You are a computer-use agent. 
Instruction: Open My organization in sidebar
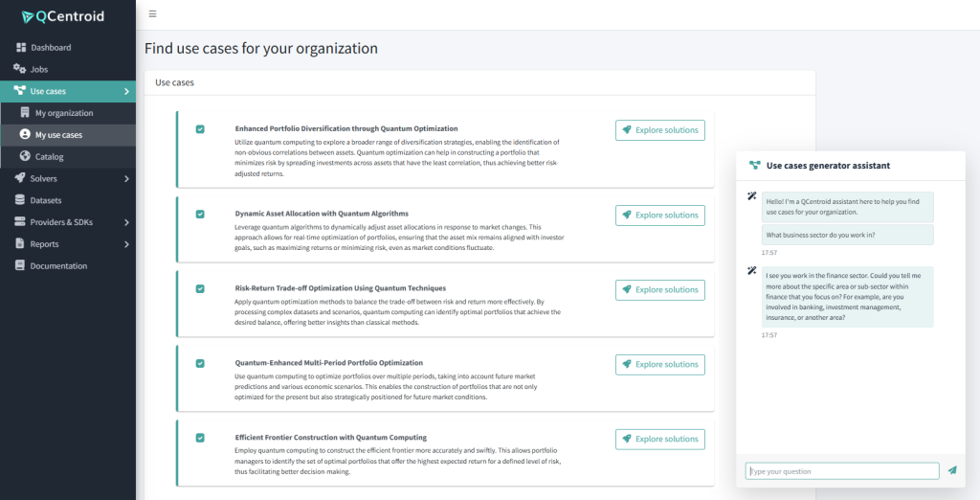(x=63, y=113)
